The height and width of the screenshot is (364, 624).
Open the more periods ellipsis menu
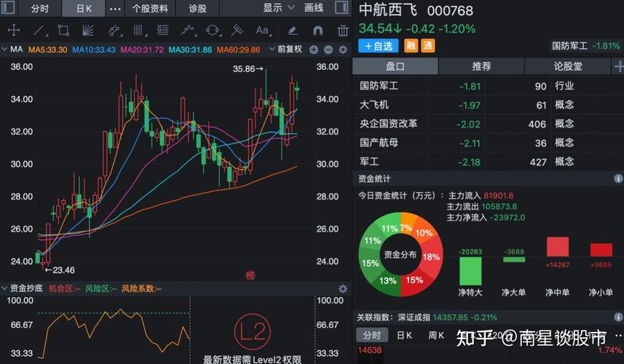(x=115, y=8)
